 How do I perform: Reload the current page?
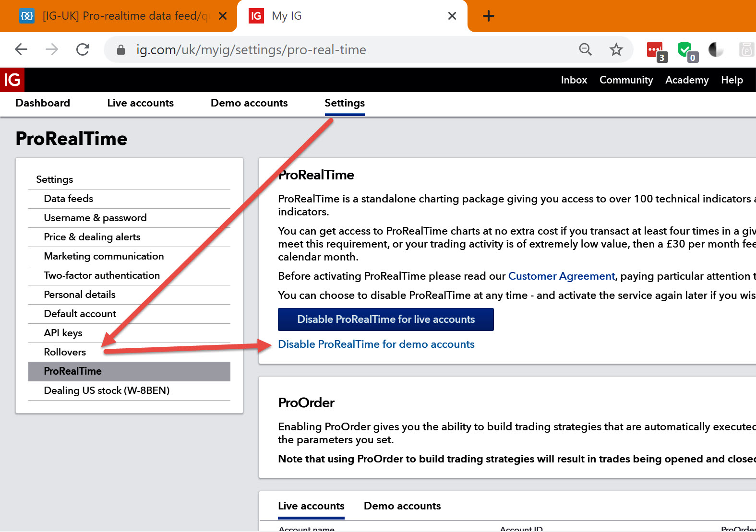tap(83, 49)
